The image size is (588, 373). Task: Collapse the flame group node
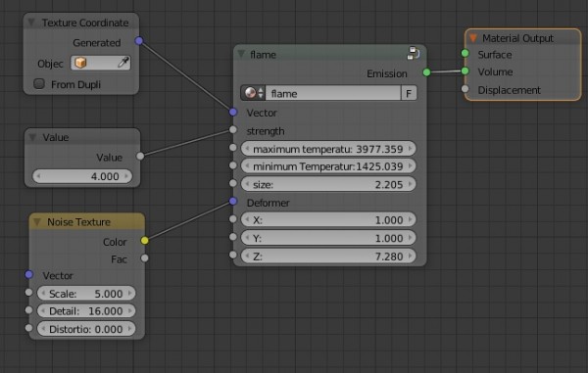241,54
